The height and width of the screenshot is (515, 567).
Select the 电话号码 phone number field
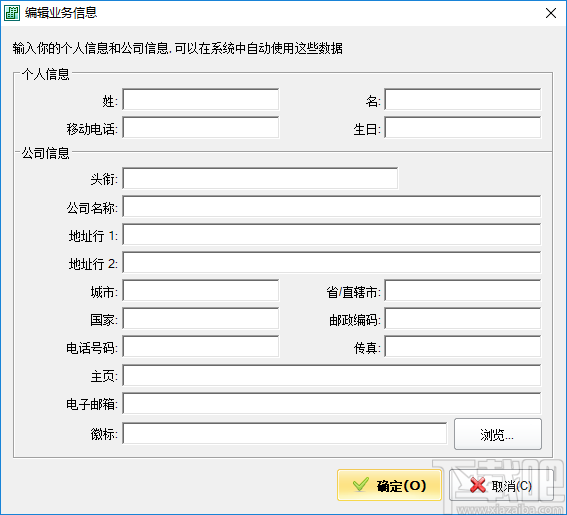(201, 346)
